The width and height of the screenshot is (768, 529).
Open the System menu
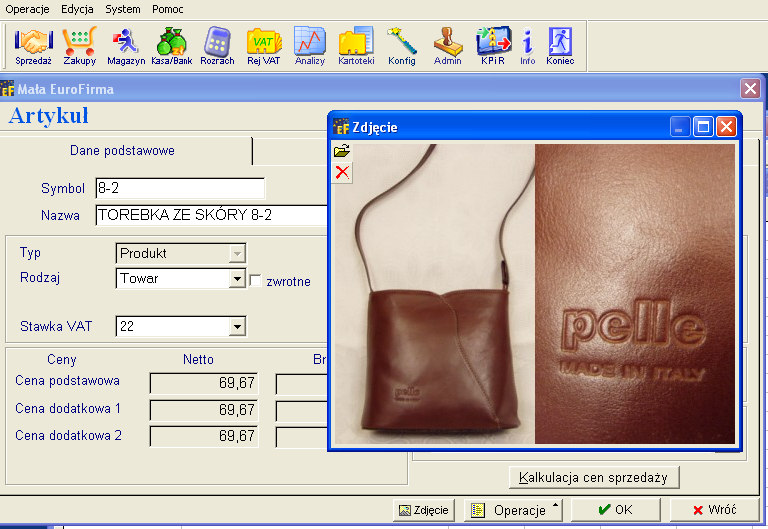(122, 9)
